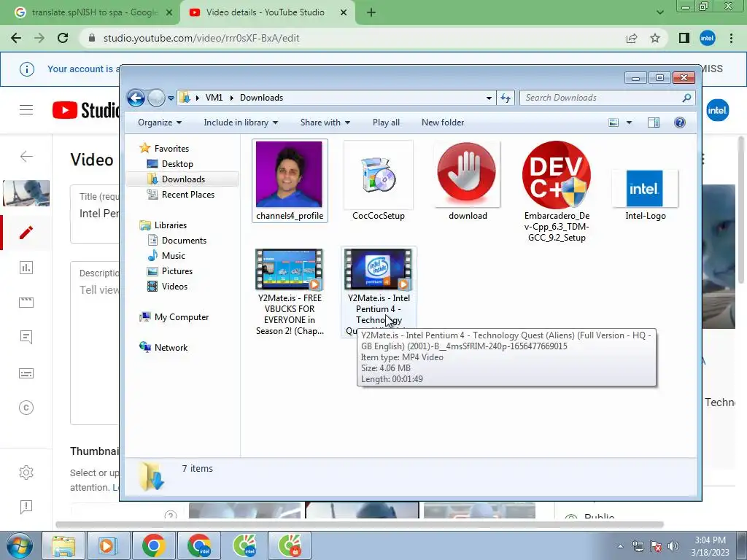Open video Analytics icon in sidebar

pyautogui.click(x=26, y=268)
